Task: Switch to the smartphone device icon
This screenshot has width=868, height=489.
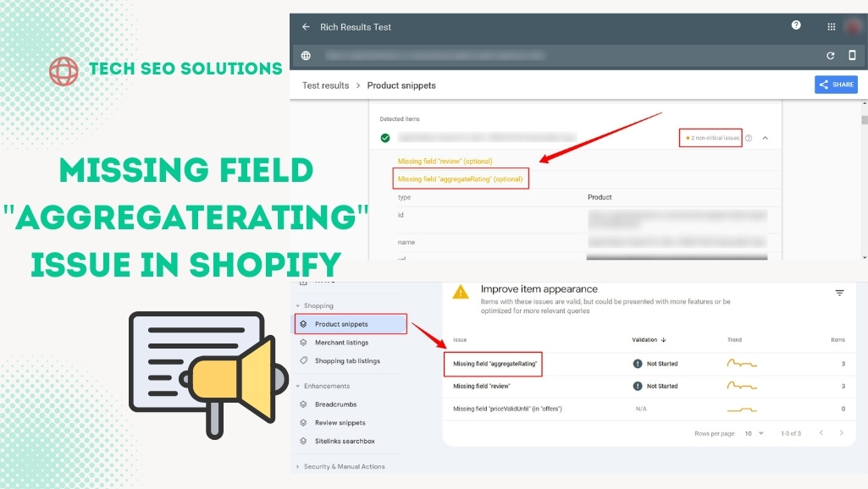Action: tap(852, 55)
